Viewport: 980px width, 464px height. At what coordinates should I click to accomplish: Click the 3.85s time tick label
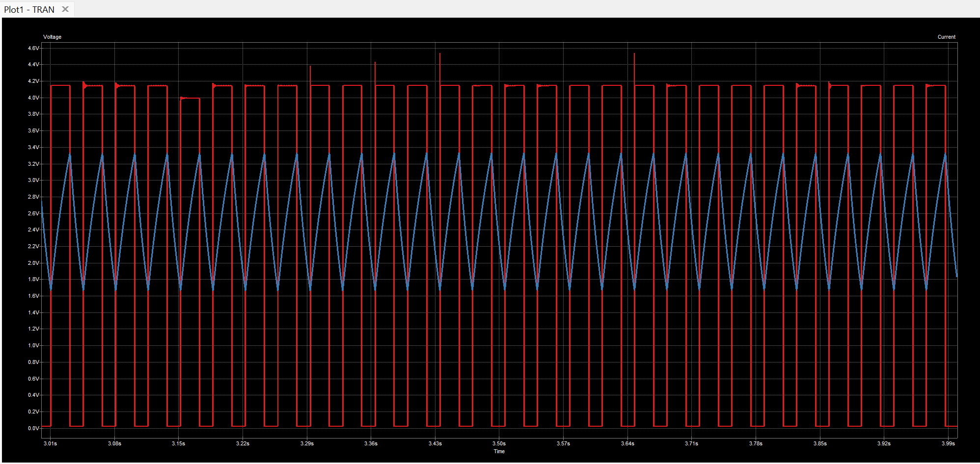click(820, 443)
